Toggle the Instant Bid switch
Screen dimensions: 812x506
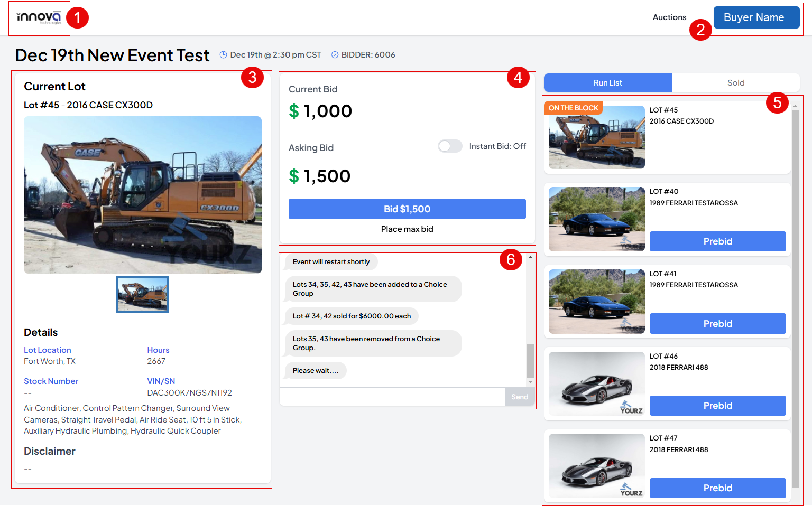click(x=450, y=146)
